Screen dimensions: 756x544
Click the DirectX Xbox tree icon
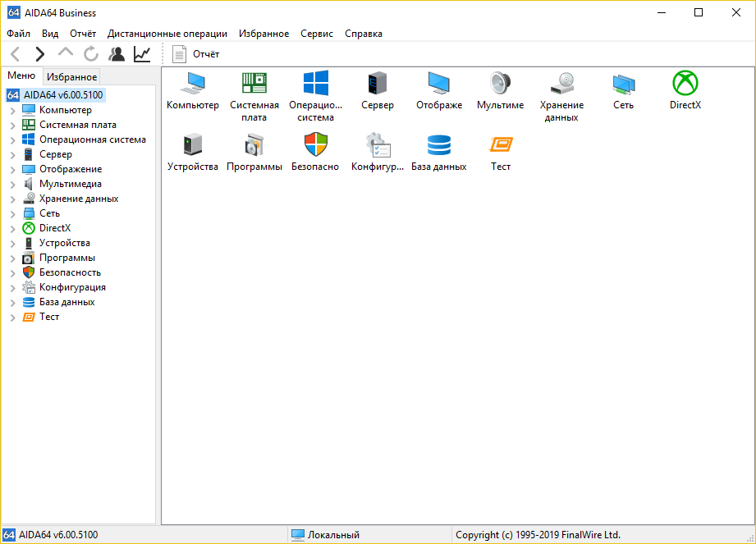29,228
